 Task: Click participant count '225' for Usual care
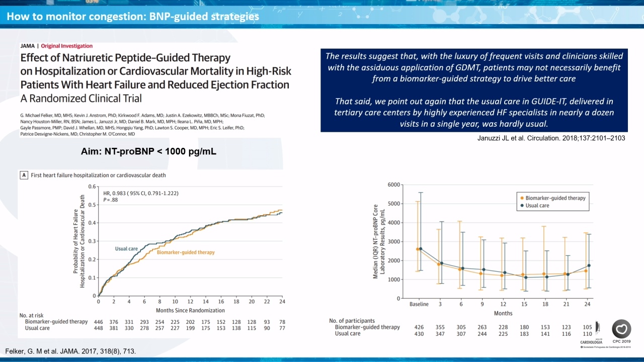point(503,334)
